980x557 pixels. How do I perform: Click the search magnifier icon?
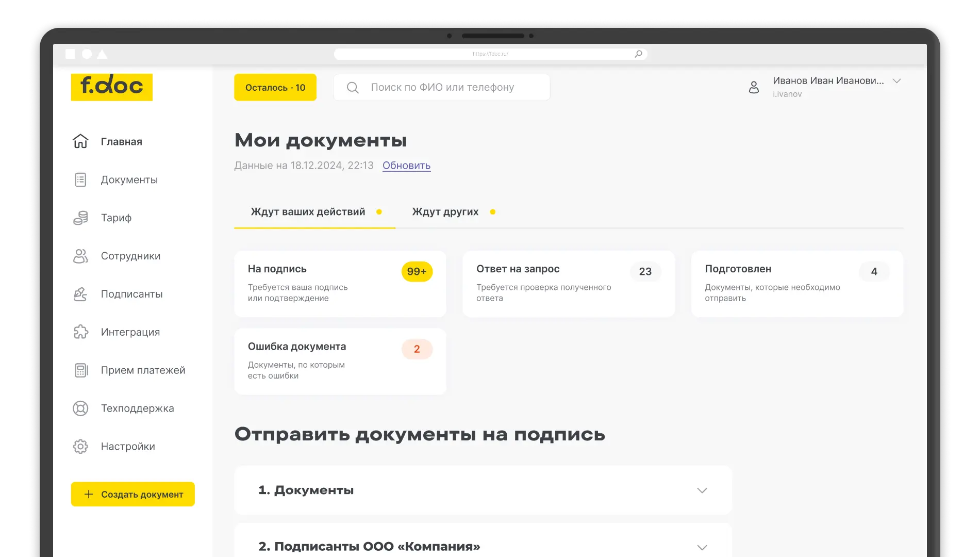tap(353, 87)
